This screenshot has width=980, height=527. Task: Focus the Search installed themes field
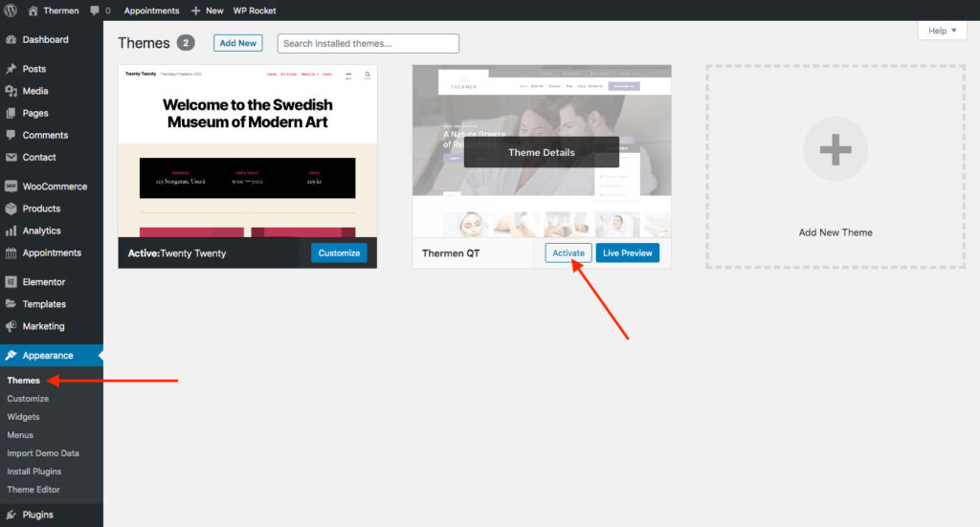pyautogui.click(x=368, y=43)
